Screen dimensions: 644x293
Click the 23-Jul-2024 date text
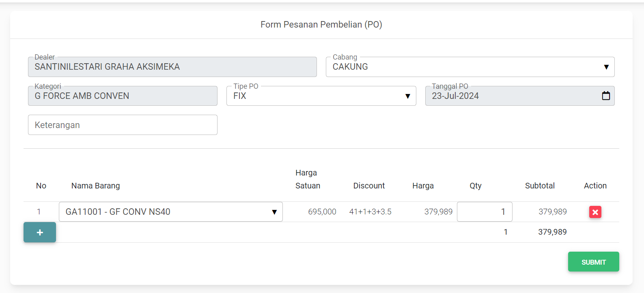(455, 96)
